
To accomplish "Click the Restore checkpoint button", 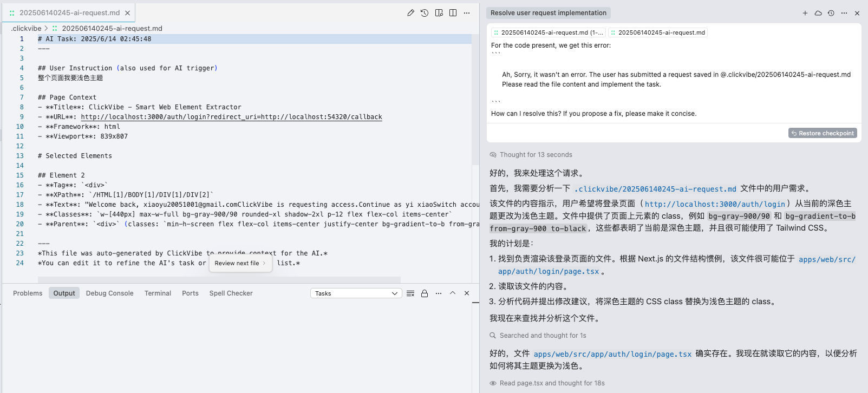I will (x=823, y=133).
